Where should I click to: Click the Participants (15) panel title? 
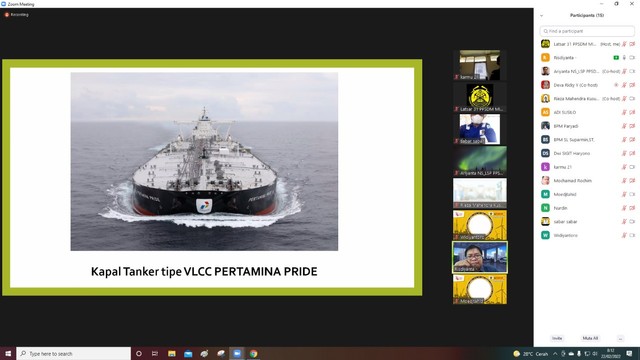[587, 16]
